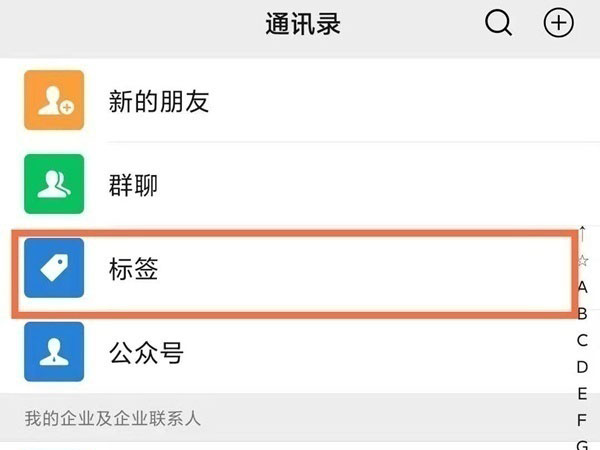Jump to letter C in index

click(x=582, y=340)
